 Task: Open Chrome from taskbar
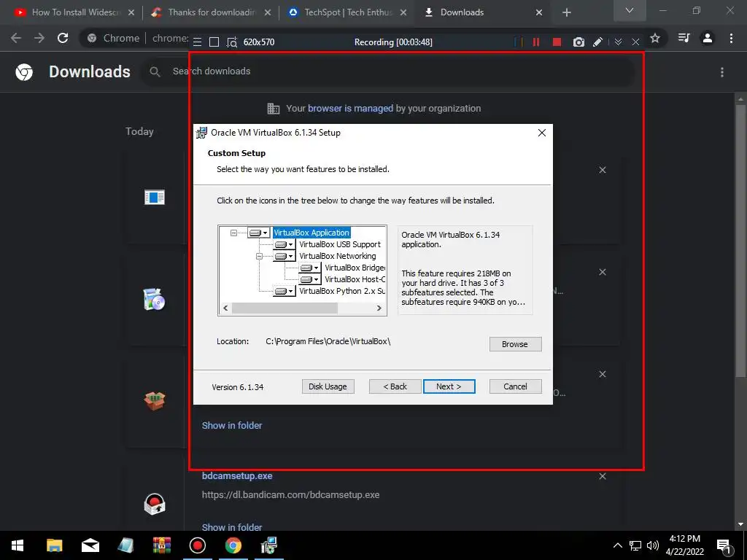pyautogui.click(x=233, y=545)
